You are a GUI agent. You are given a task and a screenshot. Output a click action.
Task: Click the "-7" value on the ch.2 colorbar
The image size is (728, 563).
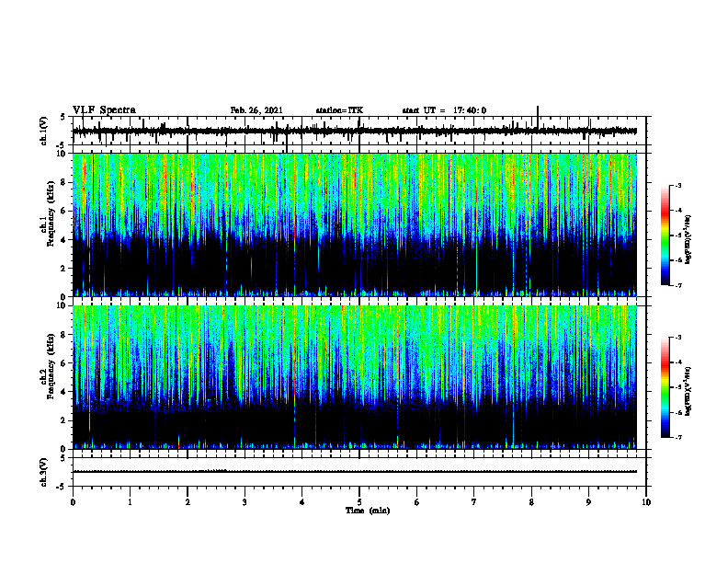click(x=678, y=438)
